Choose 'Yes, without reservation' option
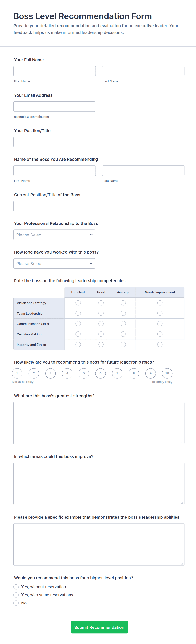 pos(16,587)
